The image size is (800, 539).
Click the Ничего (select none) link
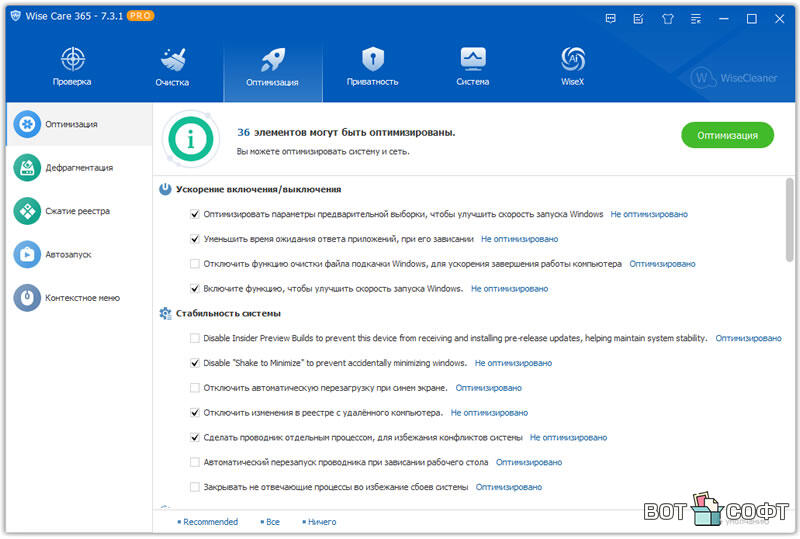(321, 522)
